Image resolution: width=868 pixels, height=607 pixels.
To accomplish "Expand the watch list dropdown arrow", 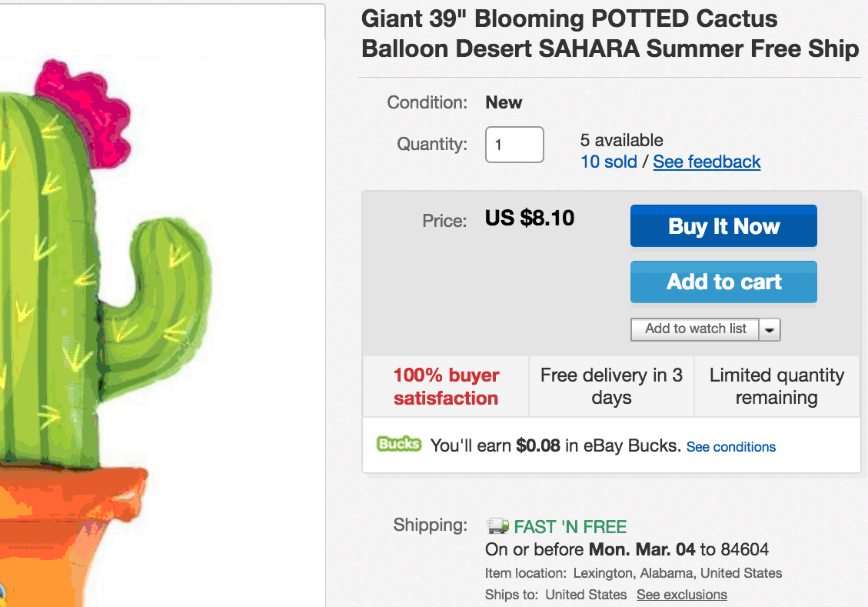I will 770,329.
